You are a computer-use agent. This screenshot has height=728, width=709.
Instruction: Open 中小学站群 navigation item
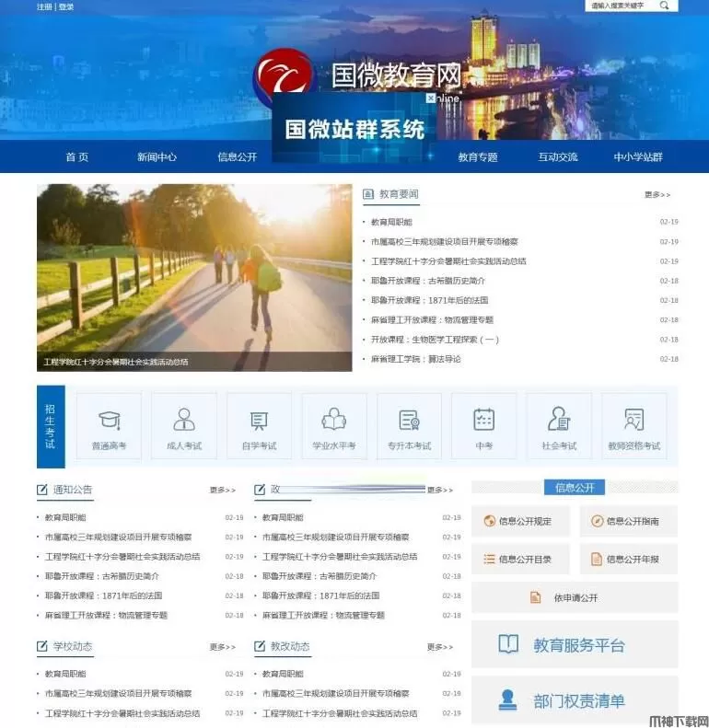(x=638, y=157)
